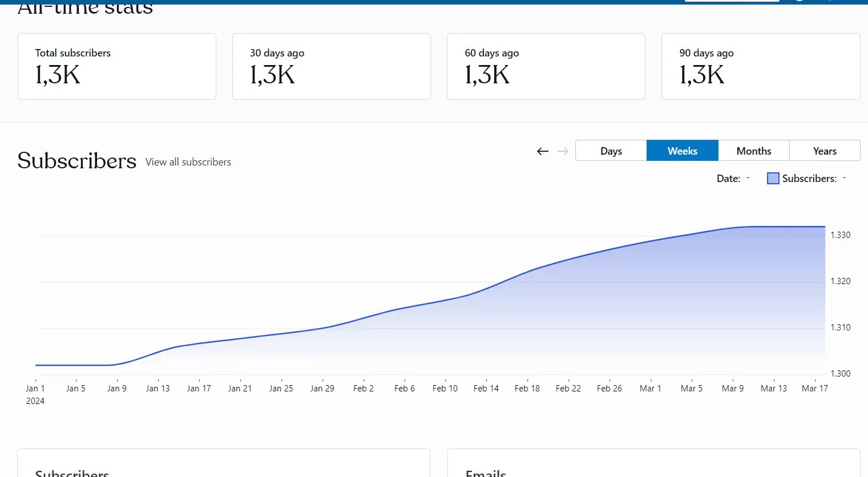Click the Subscribers section heading

[x=76, y=160]
